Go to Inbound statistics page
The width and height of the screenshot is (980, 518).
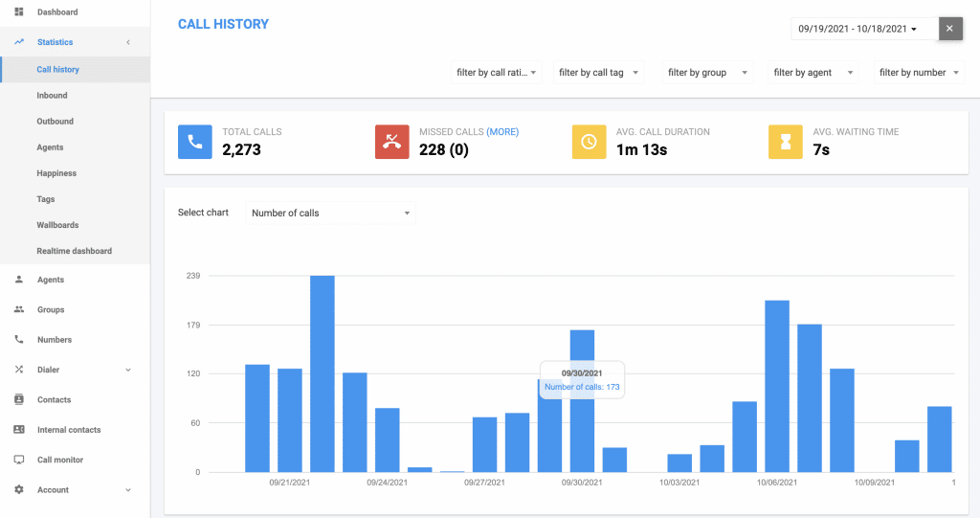tap(52, 96)
